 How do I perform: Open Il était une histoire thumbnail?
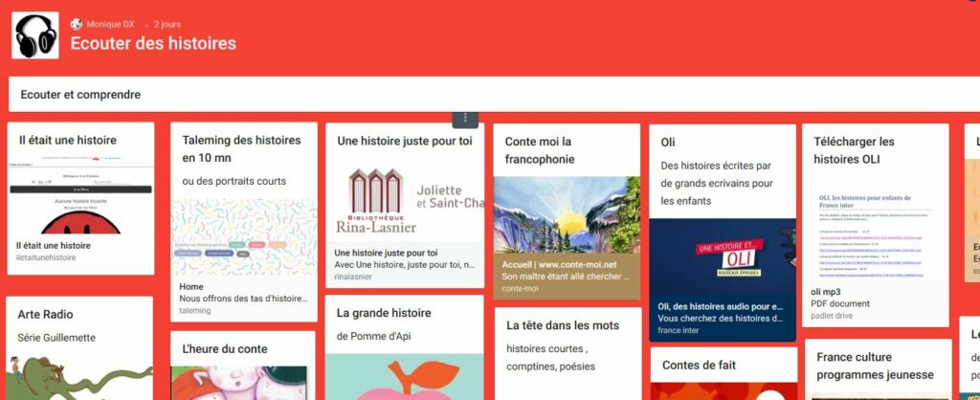(x=80, y=196)
